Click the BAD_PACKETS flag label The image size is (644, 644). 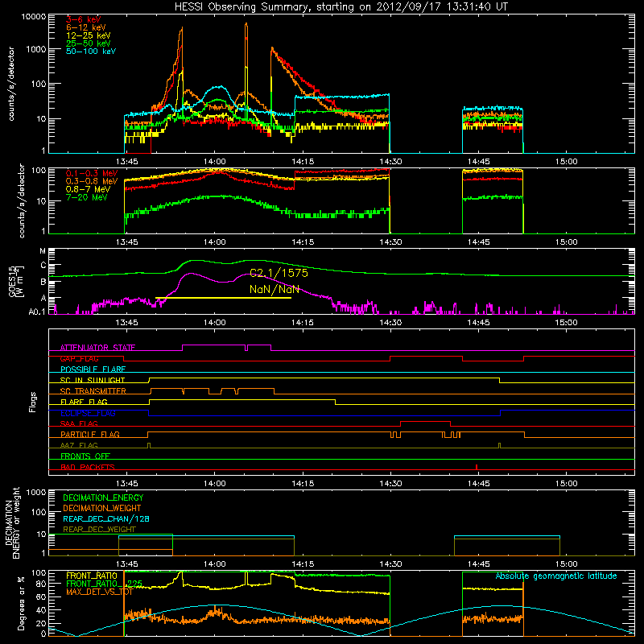click(88, 467)
